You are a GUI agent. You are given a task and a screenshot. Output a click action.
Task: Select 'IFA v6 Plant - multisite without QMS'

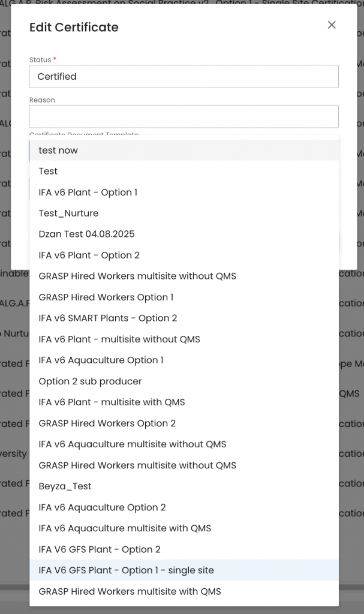pyautogui.click(x=119, y=339)
